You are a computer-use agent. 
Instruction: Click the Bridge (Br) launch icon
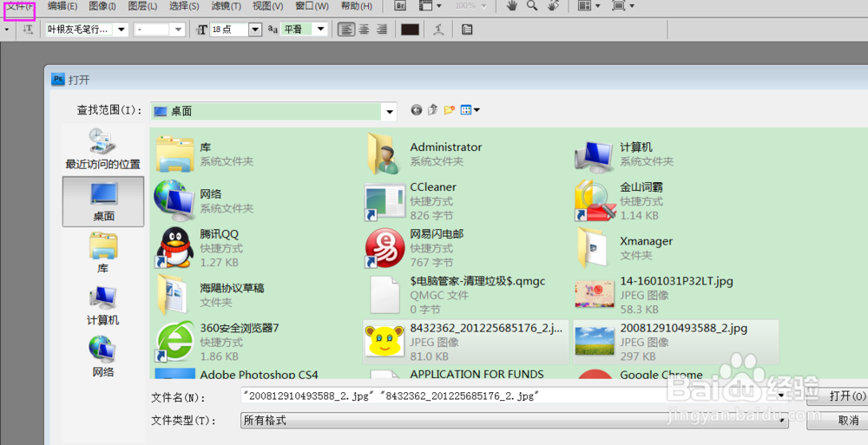[x=400, y=6]
